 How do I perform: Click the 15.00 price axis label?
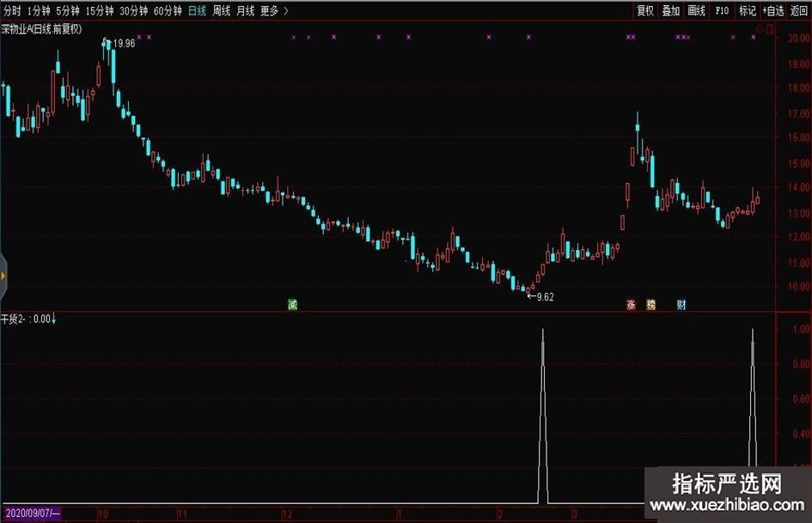point(798,163)
